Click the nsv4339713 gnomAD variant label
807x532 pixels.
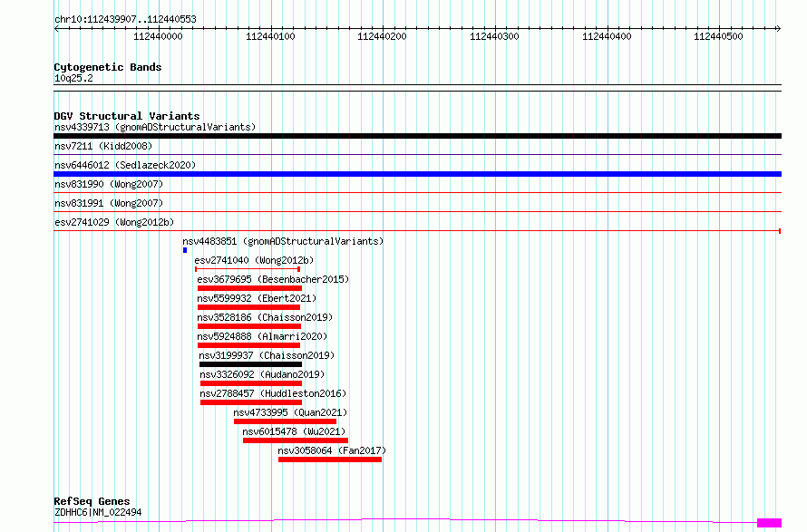point(154,127)
